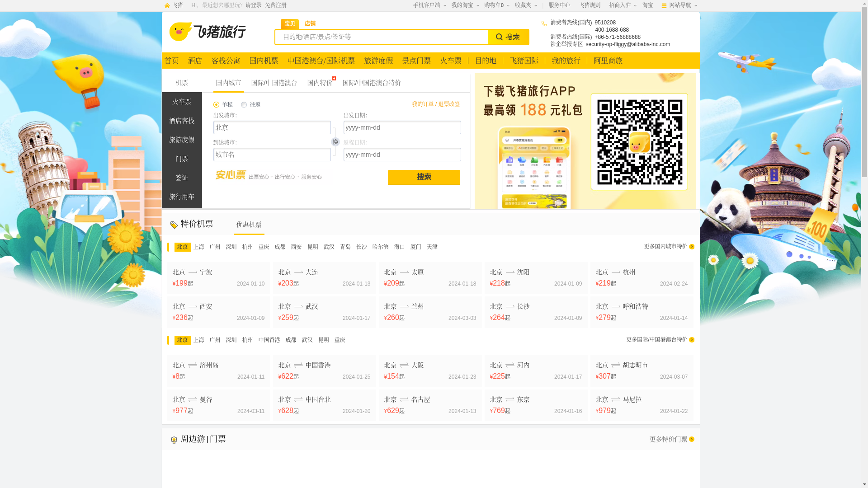Click the destination search input field
868x488 pixels.
381,37
